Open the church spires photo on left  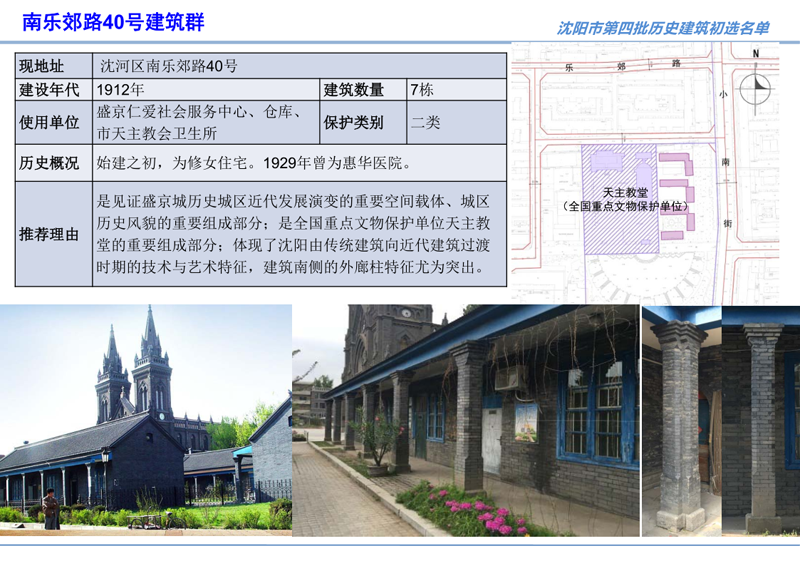coord(145,418)
